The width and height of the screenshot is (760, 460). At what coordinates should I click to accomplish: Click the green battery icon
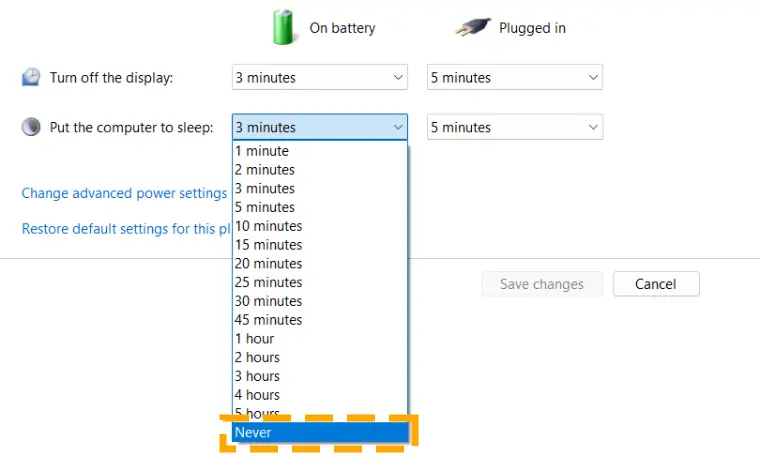click(284, 27)
